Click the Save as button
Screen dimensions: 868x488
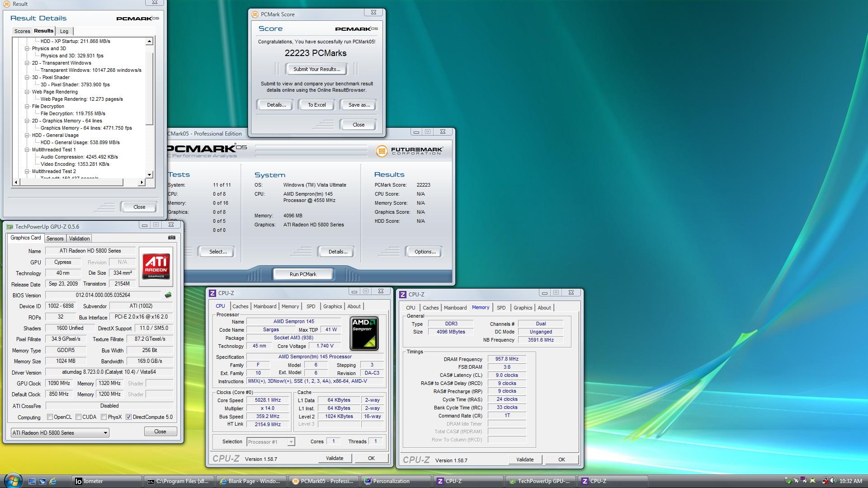tap(359, 105)
